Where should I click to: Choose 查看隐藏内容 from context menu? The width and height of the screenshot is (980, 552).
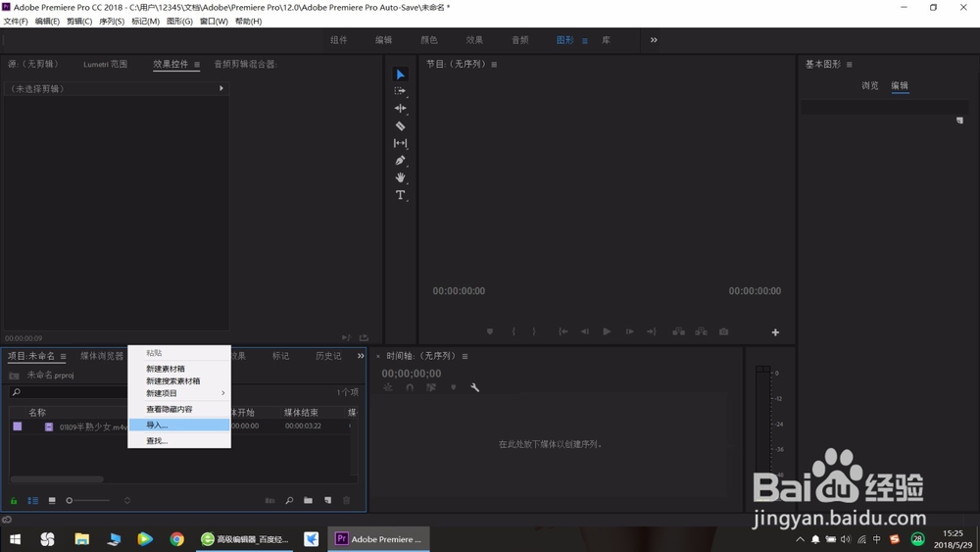179,410
